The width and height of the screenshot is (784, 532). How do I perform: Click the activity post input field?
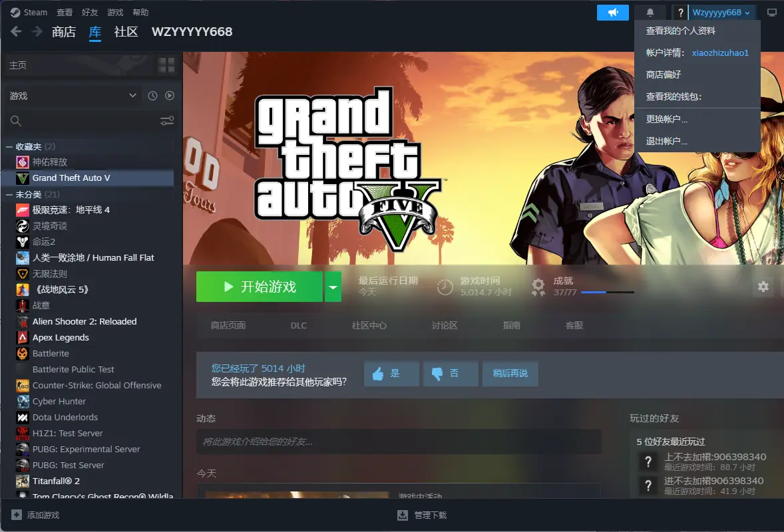tap(399, 442)
